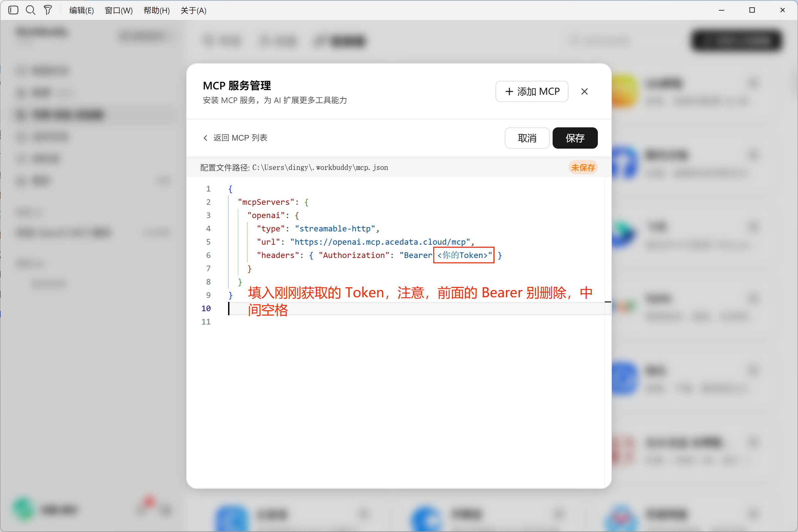Click line number 6 in the gutter
The width and height of the screenshot is (798, 532).
click(x=208, y=255)
